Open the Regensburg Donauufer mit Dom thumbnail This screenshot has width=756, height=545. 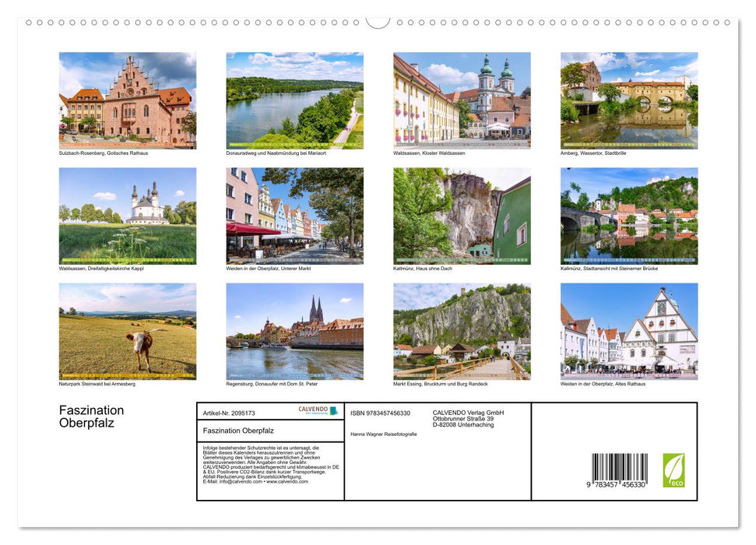[293, 331]
